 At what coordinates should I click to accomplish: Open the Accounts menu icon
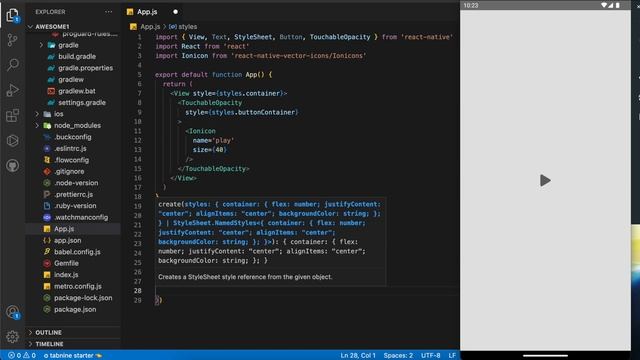pyautogui.click(x=13, y=312)
